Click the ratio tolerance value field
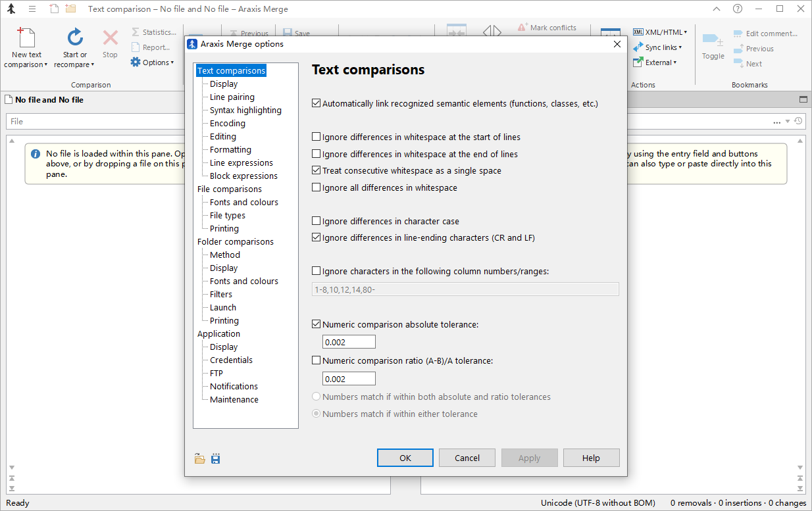The width and height of the screenshot is (812, 511). point(349,379)
